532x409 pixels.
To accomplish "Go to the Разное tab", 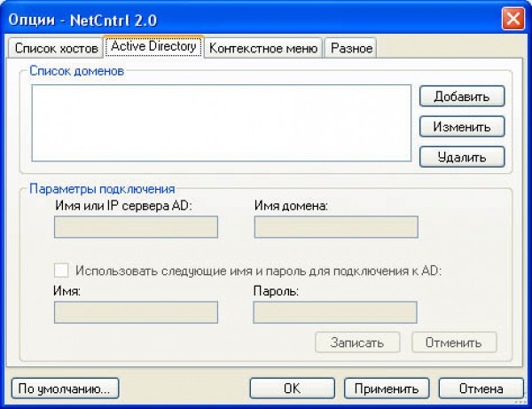I will click(351, 49).
